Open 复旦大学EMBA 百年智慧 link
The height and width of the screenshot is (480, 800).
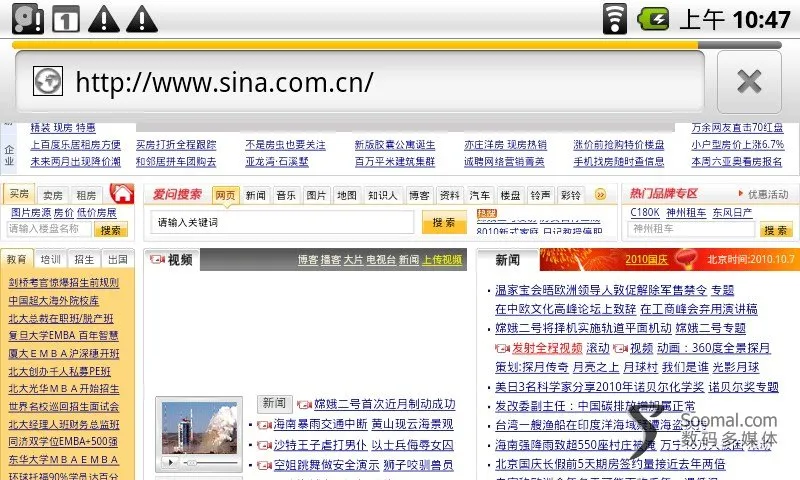[63, 336]
